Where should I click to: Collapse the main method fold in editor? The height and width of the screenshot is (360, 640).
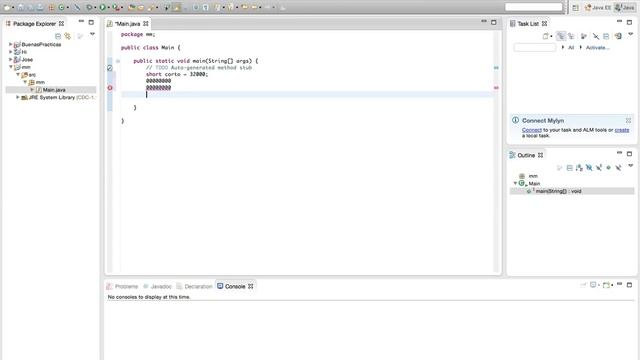pos(118,61)
